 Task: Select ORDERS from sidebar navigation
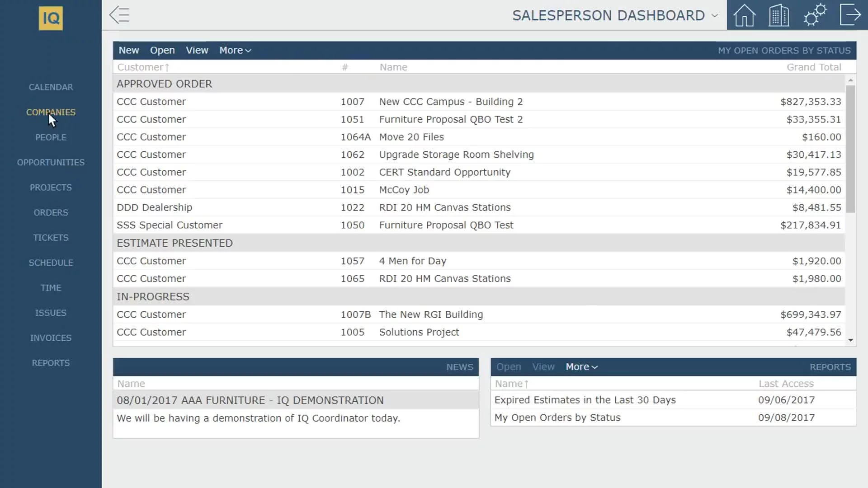point(51,213)
